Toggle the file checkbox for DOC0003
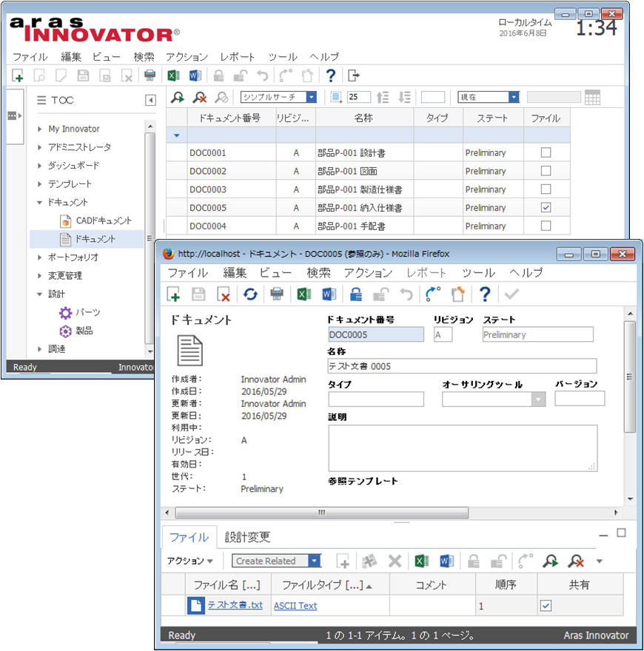 pyautogui.click(x=546, y=189)
